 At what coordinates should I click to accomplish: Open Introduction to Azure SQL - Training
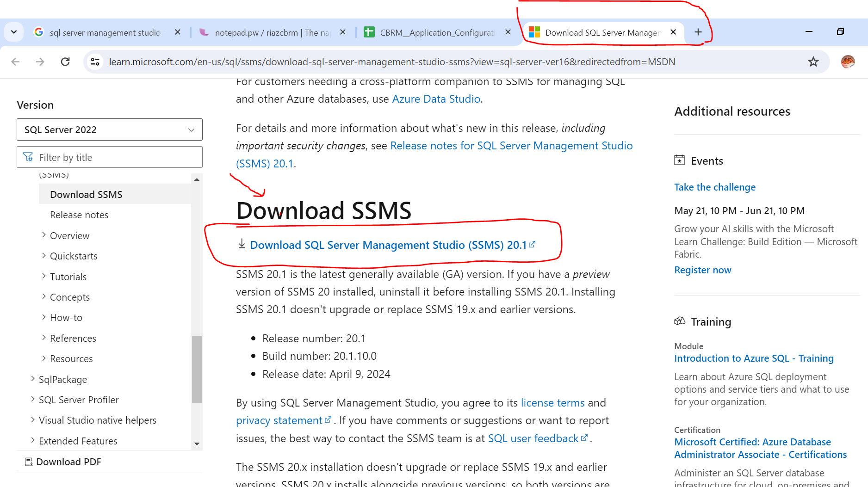(x=754, y=358)
